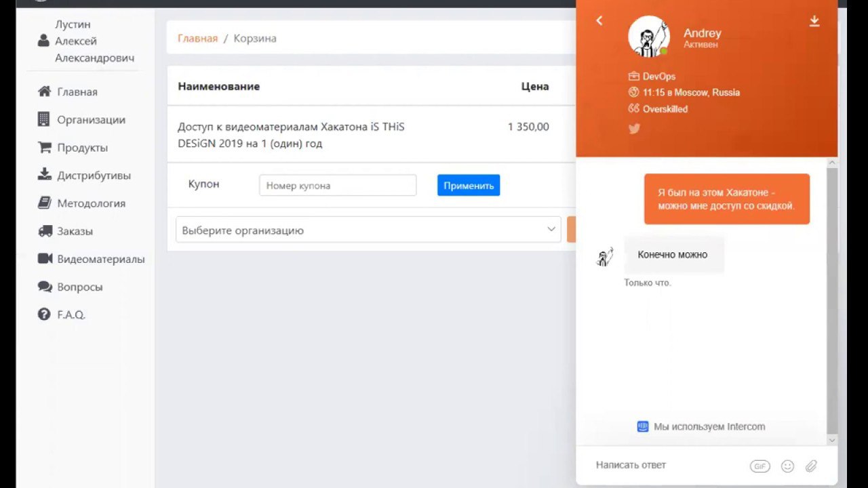Viewport: 868px width, 488px height.
Task: Open the Выберите организацию dropdown
Action: coord(368,230)
